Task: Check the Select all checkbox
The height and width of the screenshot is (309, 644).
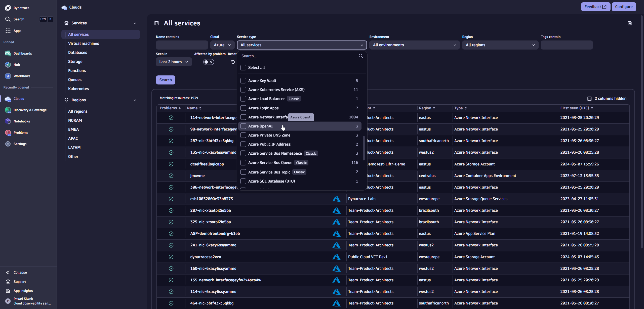Action: pos(243,67)
